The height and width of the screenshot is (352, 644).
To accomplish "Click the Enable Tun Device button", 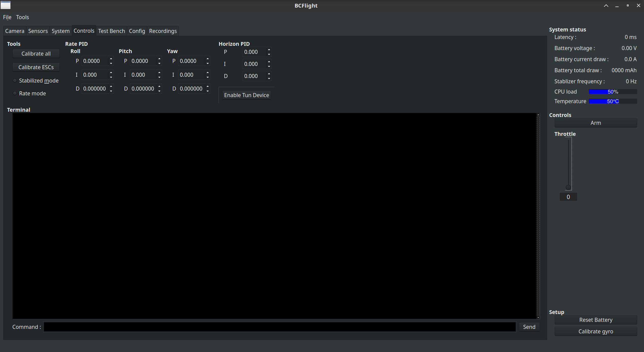I will [247, 95].
